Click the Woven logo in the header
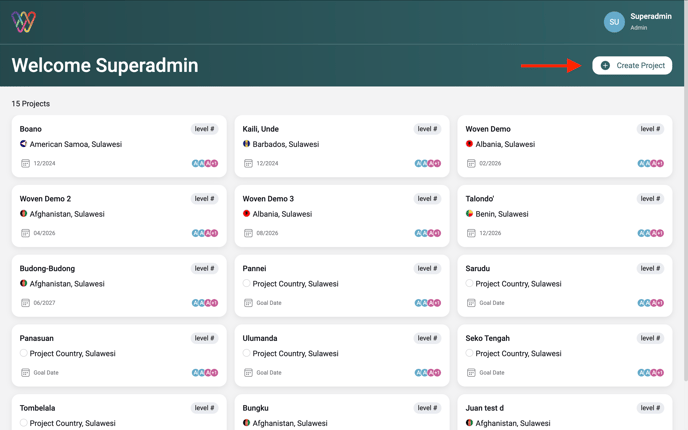 click(24, 22)
